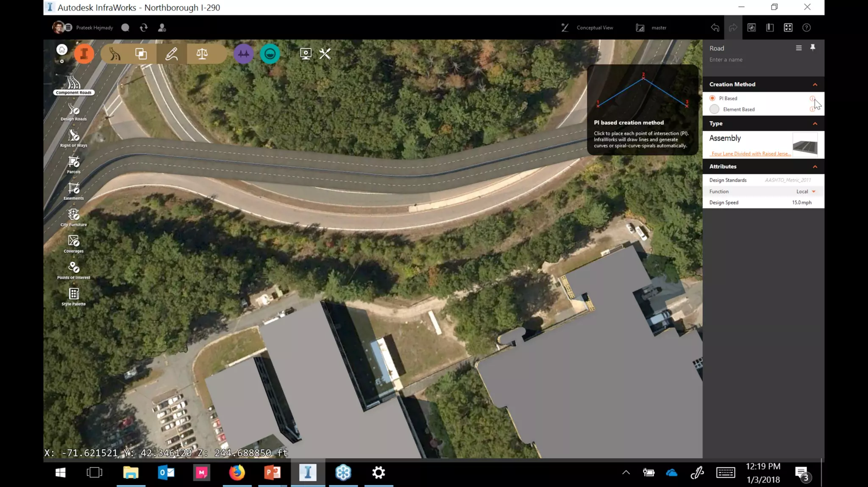Image resolution: width=868 pixels, height=487 pixels.
Task: Select the Coverages tool
Action: coord(74,244)
